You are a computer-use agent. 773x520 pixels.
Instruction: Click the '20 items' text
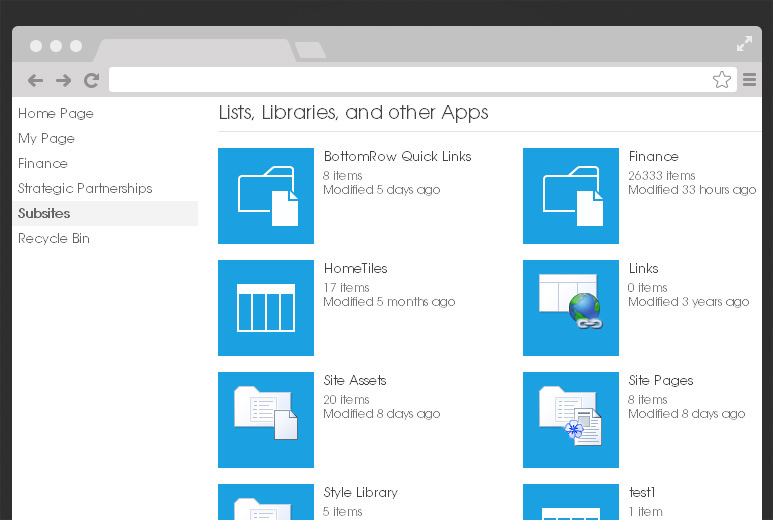(x=346, y=399)
